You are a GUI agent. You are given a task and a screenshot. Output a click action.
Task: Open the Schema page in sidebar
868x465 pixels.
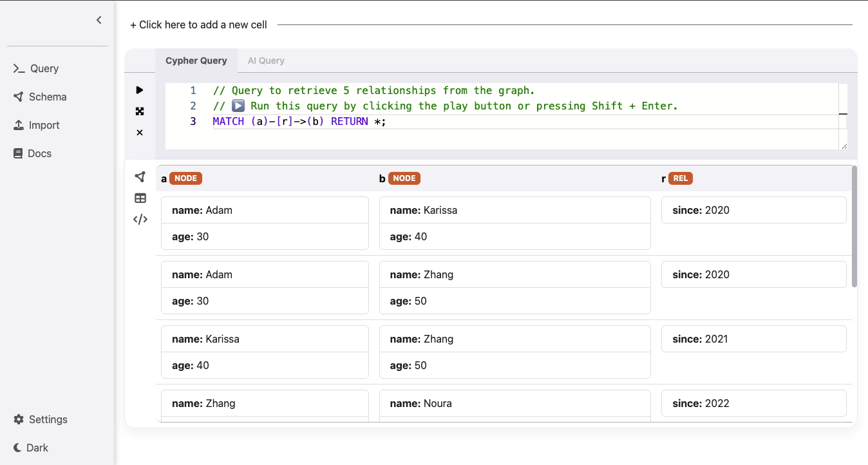(47, 97)
